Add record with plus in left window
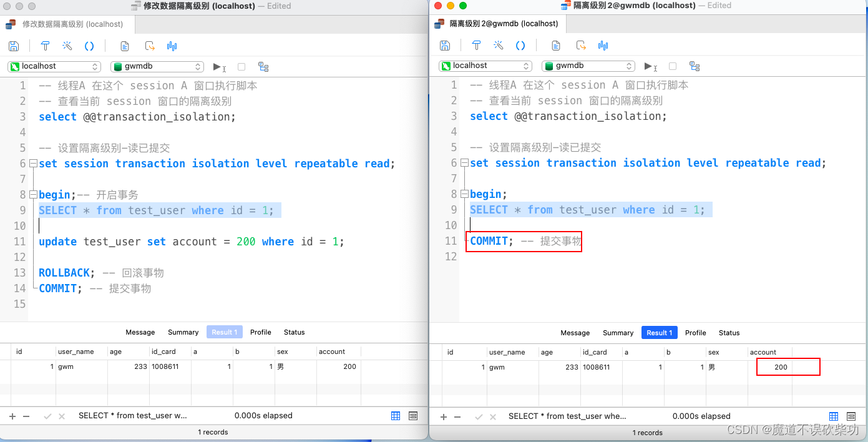 click(12, 416)
